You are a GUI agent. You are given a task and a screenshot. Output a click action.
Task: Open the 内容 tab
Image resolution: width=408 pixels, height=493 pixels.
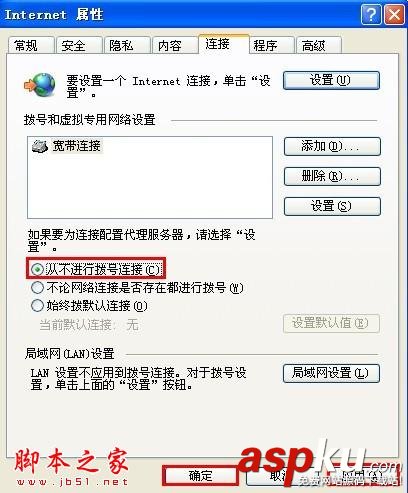(175, 45)
